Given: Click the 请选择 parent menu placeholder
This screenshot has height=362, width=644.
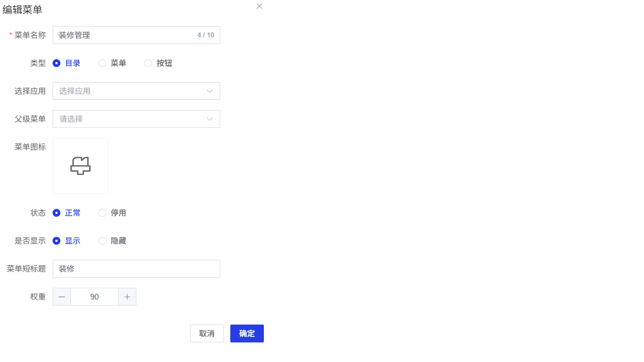Looking at the screenshot, I should point(71,119).
